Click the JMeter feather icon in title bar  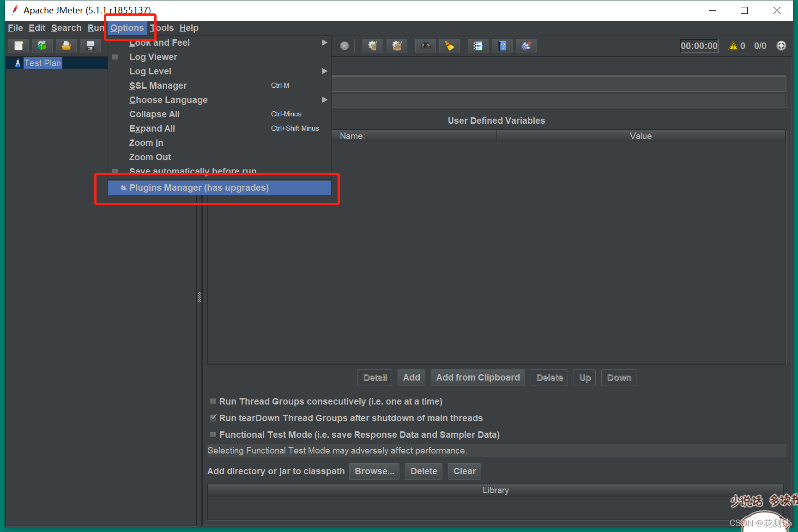pyautogui.click(x=15, y=10)
